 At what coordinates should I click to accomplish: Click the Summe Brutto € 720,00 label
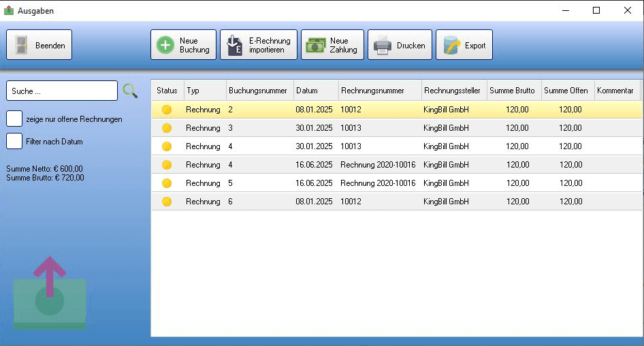click(x=45, y=178)
